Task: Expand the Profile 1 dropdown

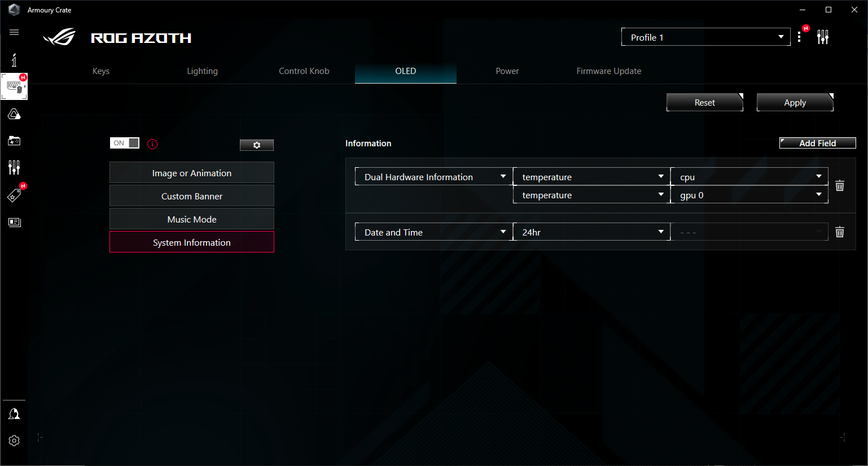Action: click(x=706, y=37)
